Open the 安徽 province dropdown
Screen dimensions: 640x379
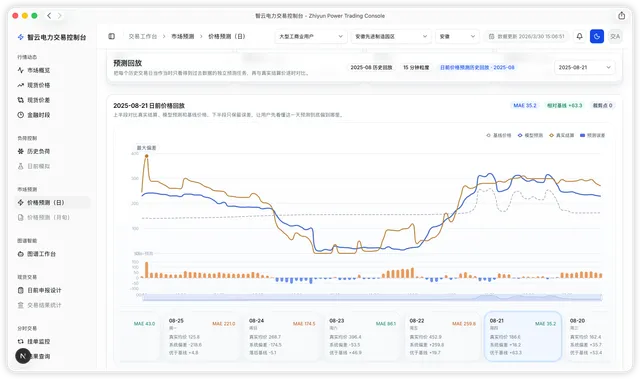tap(457, 36)
